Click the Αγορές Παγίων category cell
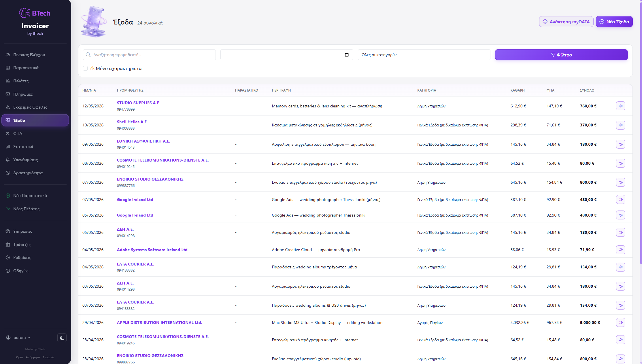 pyautogui.click(x=430, y=323)
